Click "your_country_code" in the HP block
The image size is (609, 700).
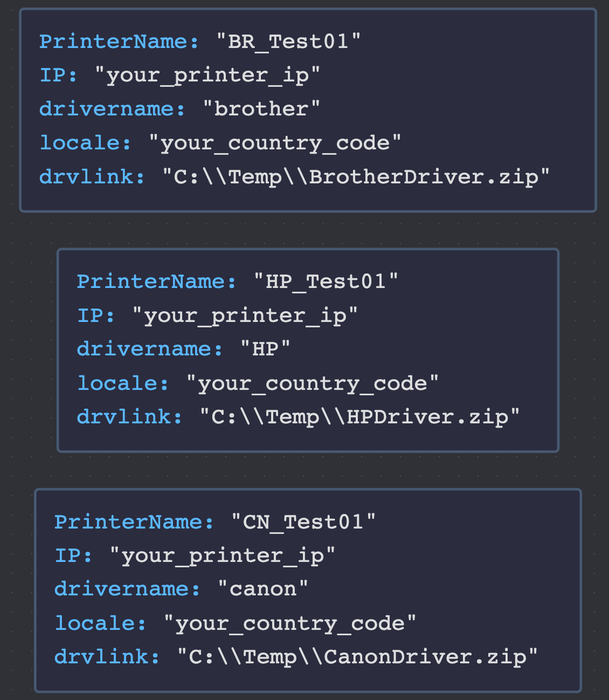(x=313, y=383)
